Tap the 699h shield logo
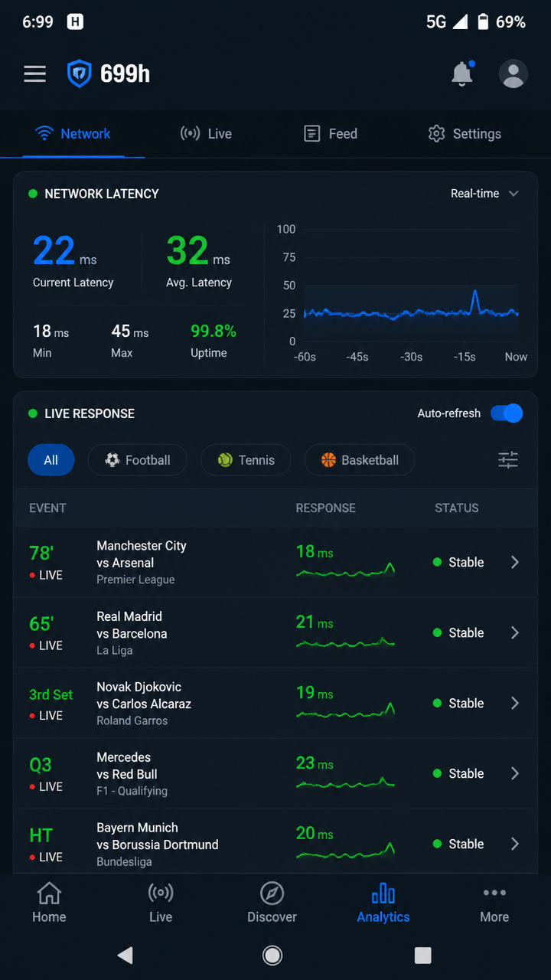The width and height of the screenshot is (551, 980). pos(80,73)
